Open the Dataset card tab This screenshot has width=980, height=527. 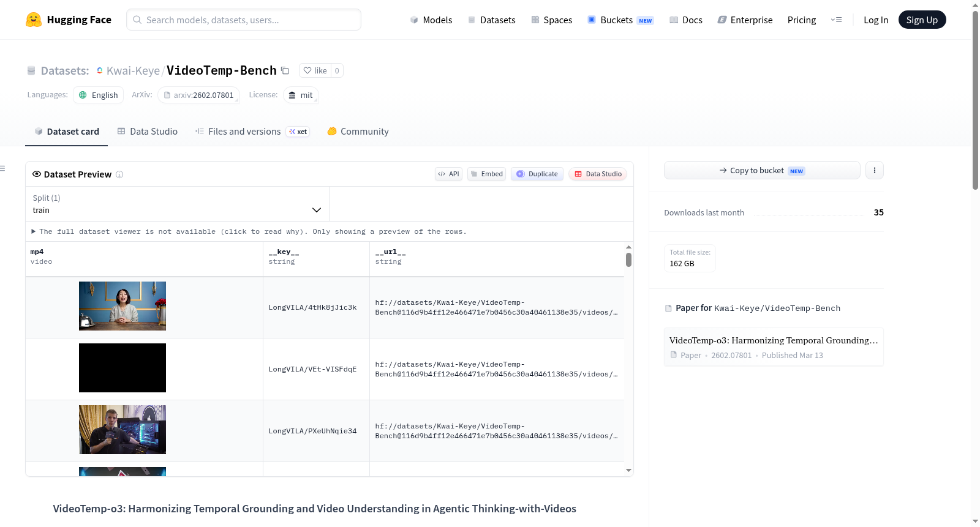click(x=67, y=131)
